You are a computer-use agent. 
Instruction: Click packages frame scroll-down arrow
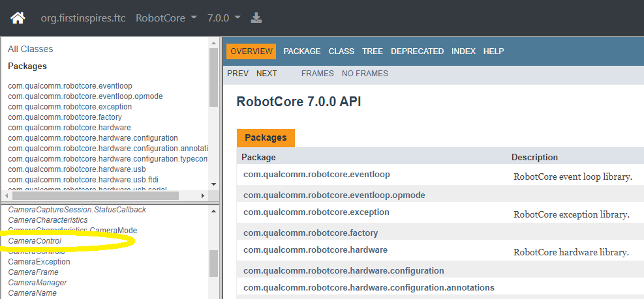tap(213, 184)
